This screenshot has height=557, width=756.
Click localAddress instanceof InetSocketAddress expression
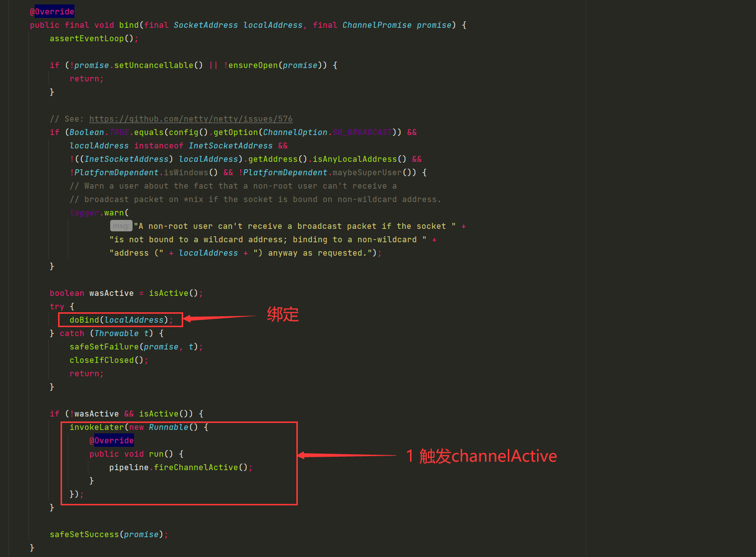click(x=171, y=145)
